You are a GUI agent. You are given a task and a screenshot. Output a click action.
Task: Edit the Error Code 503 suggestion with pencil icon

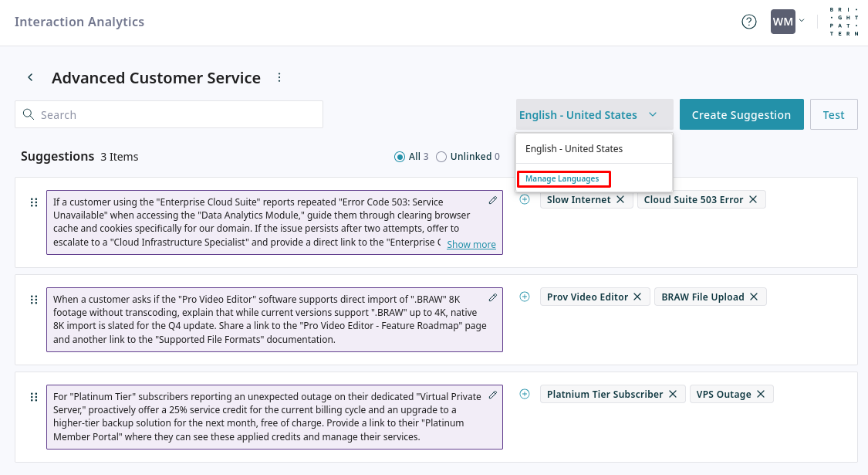[x=493, y=200]
